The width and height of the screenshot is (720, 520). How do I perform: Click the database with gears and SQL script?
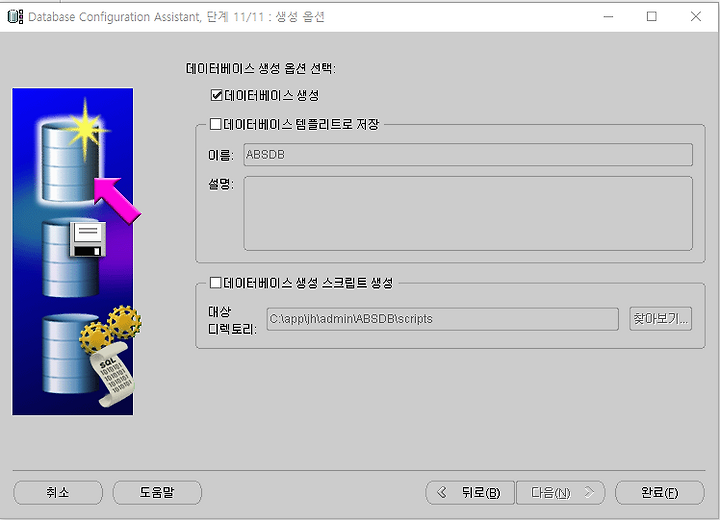click(90, 356)
